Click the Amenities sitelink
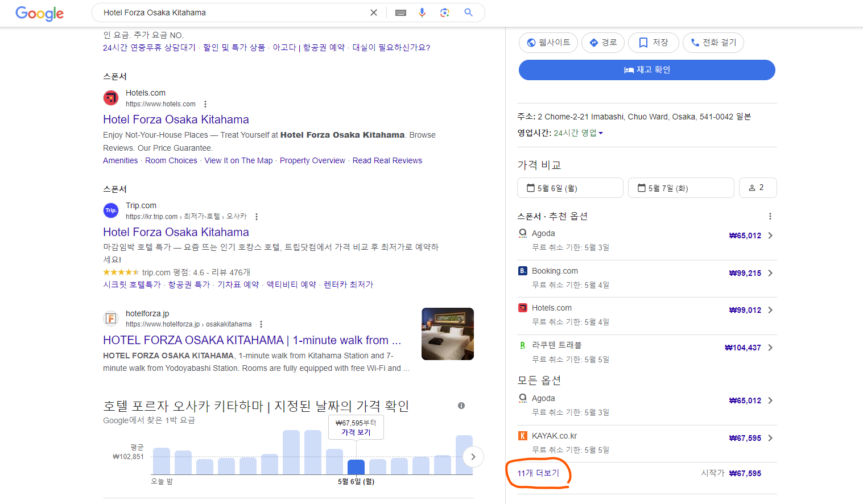Screen dimensions: 863x504 pos(120,160)
